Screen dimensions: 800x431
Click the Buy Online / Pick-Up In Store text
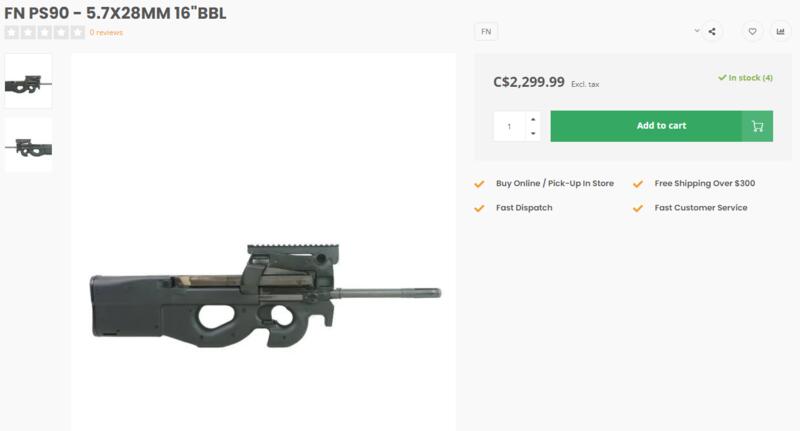(555, 184)
